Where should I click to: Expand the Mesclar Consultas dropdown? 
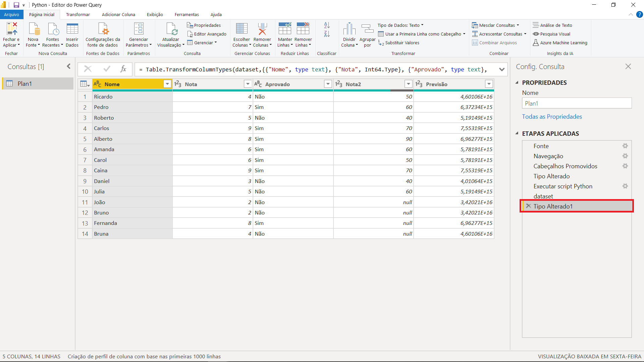click(x=518, y=25)
